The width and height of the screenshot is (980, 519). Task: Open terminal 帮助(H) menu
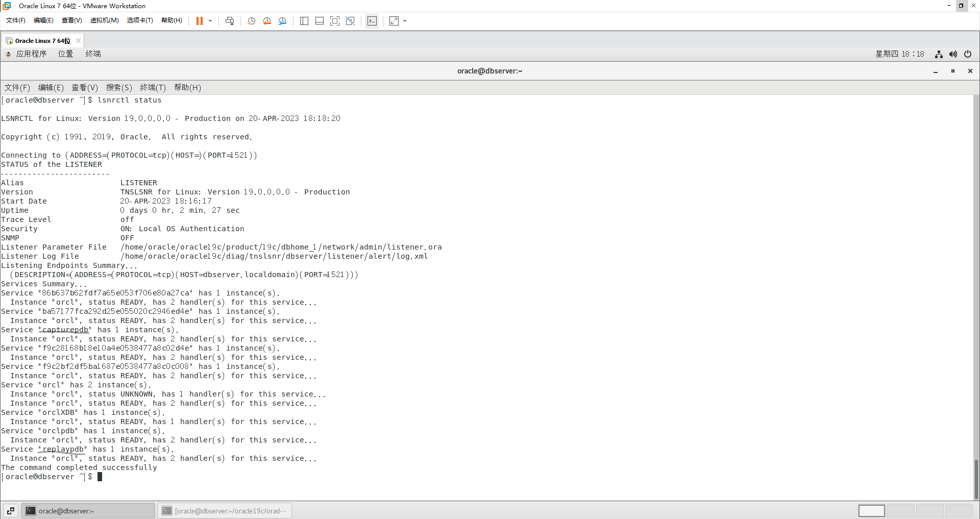tap(187, 88)
